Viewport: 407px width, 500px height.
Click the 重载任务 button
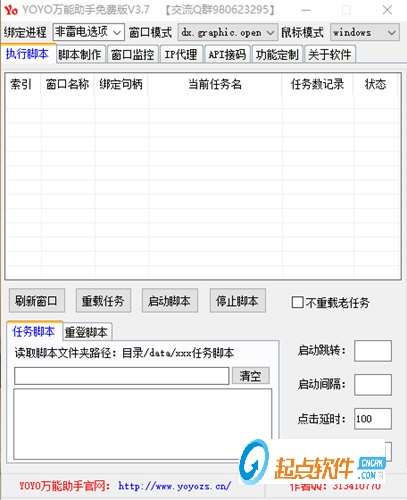pyautogui.click(x=103, y=301)
